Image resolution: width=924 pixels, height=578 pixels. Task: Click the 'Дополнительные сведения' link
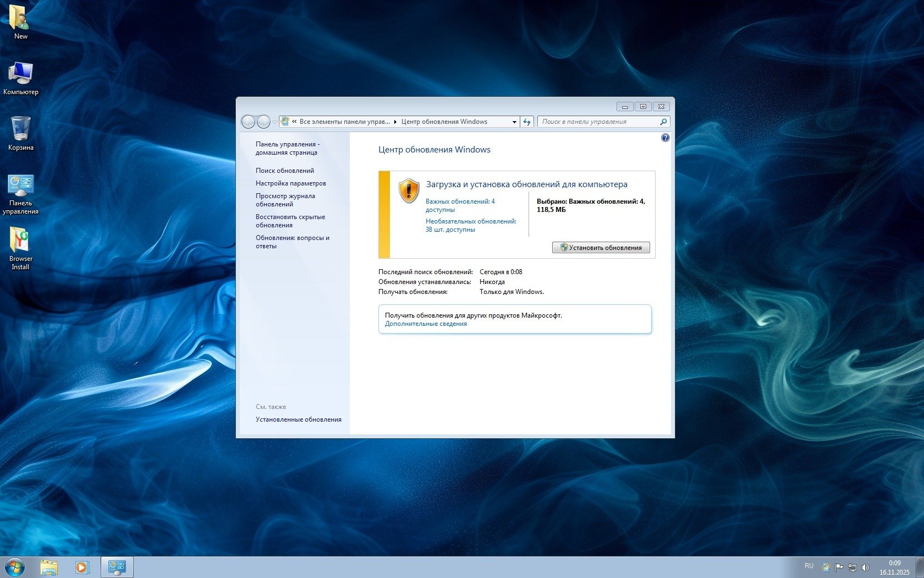426,324
